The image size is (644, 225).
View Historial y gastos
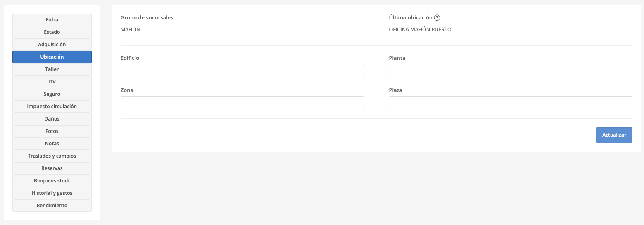52,193
